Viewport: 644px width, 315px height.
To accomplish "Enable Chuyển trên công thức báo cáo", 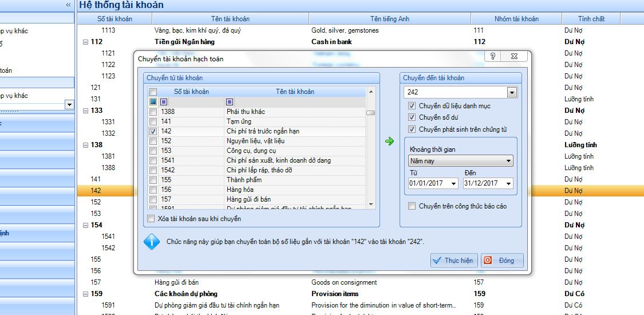I will point(412,206).
